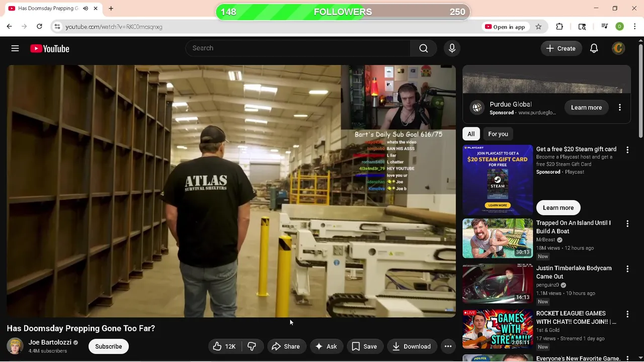Click penguinz0 channel name
This screenshot has height=362, width=644.
click(547, 285)
